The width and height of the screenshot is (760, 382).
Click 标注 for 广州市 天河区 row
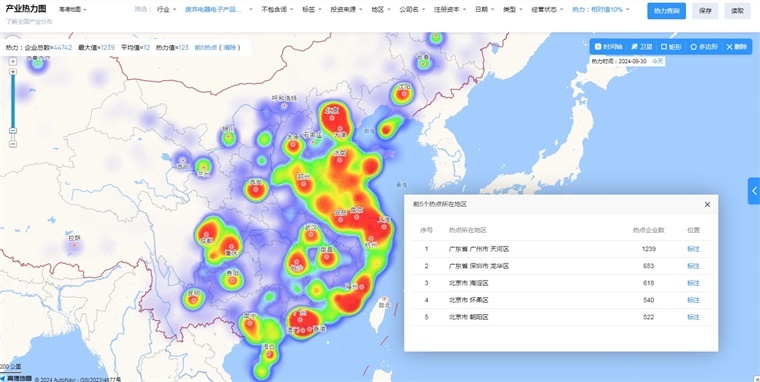[x=694, y=249]
